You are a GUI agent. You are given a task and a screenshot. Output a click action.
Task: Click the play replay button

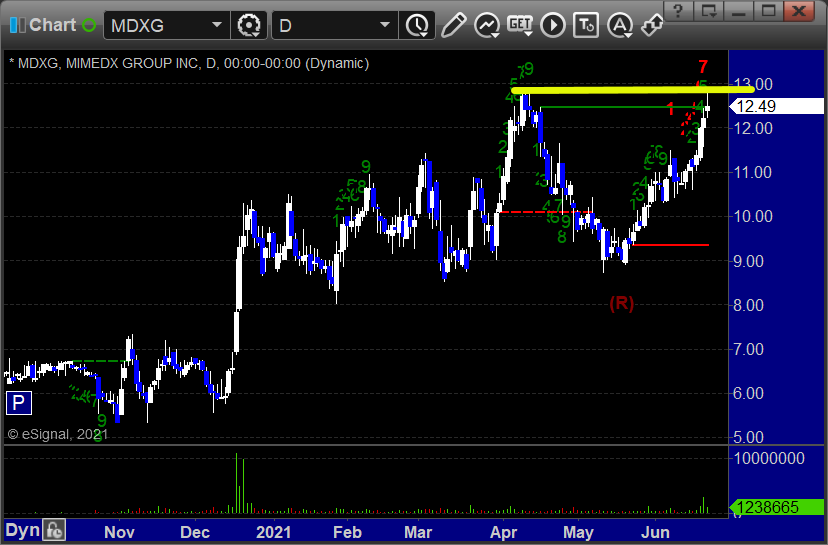553,25
